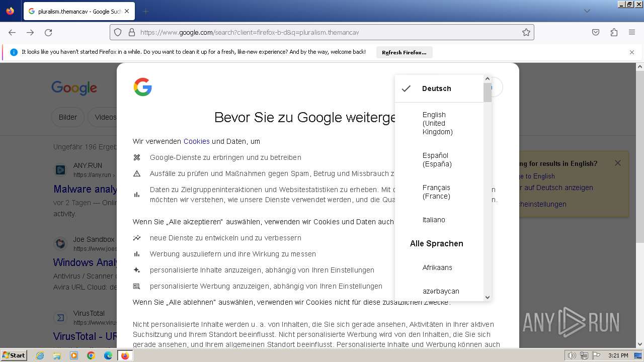Click the Refresh Firefox button

(404, 52)
